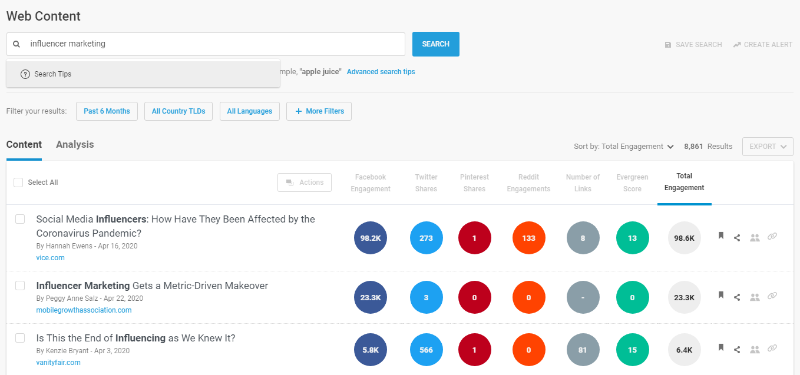Click into the influencer marketing search field
The height and width of the screenshot is (375, 800).
click(206, 44)
